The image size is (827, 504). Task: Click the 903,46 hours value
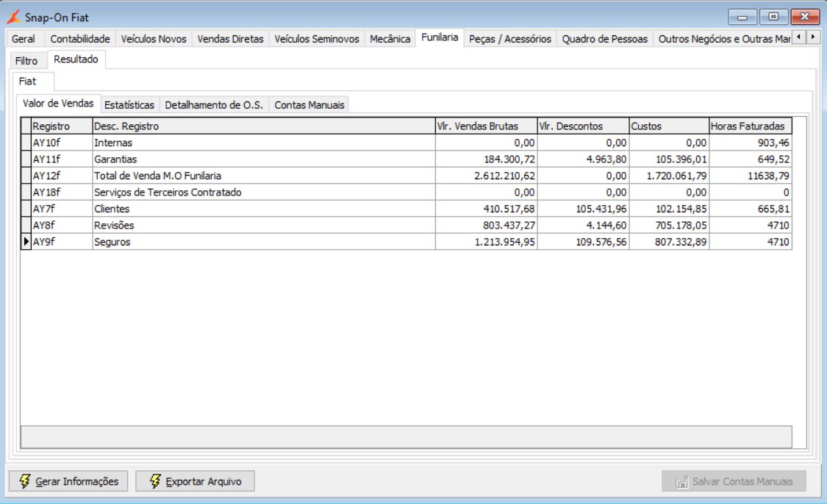751,143
